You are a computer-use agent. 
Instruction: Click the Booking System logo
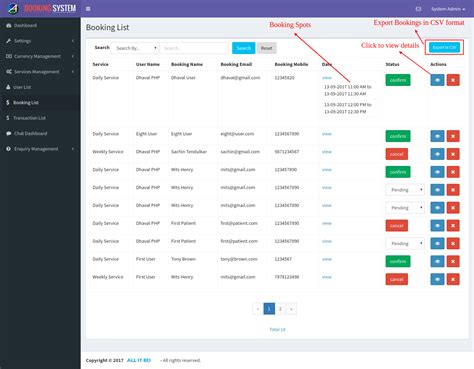click(x=42, y=8)
